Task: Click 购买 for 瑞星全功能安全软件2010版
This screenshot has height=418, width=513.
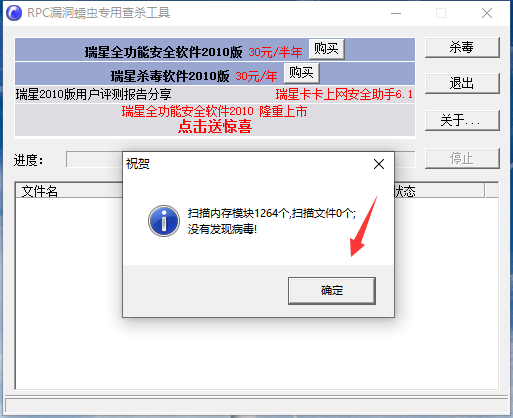Action: [x=326, y=49]
